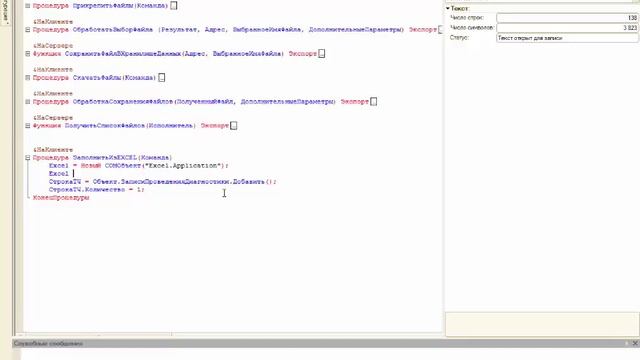Close the Служебные сообщения panel
Image resolution: width=640 pixels, height=360 pixels.
[635, 344]
